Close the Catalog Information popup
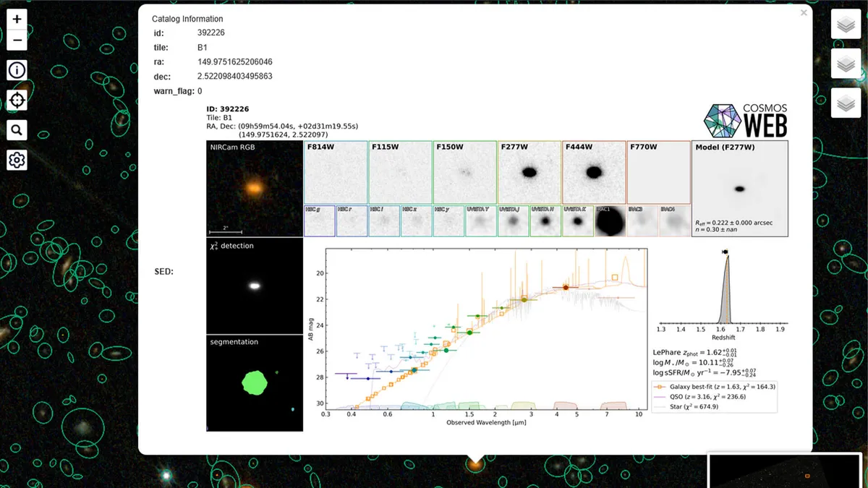The image size is (868, 488). point(803,13)
